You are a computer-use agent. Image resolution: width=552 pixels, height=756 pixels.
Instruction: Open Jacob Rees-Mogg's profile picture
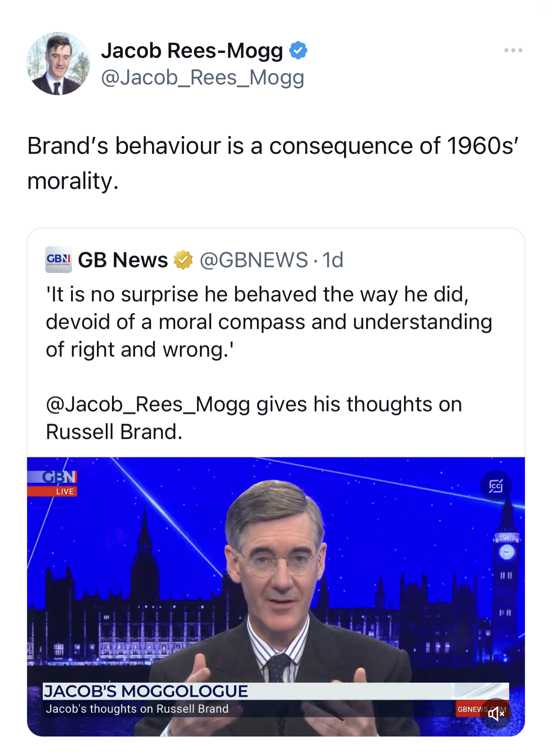tap(58, 64)
